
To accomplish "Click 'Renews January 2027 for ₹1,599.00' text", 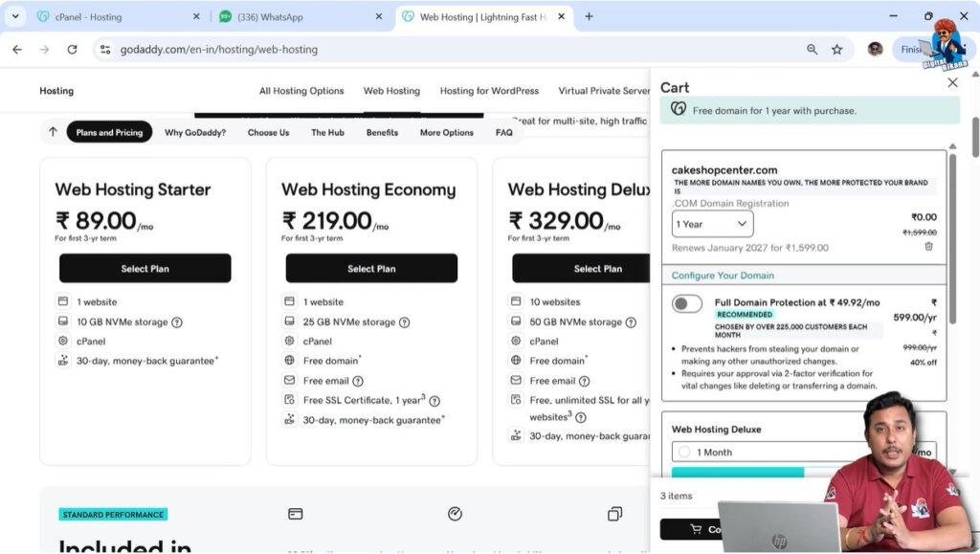I will pyautogui.click(x=750, y=248).
